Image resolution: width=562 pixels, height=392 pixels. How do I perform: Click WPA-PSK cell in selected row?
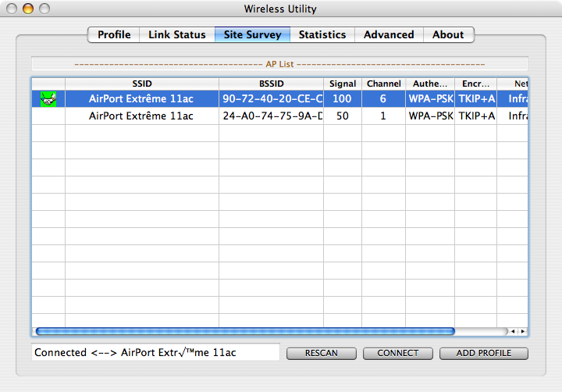tap(430, 99)
